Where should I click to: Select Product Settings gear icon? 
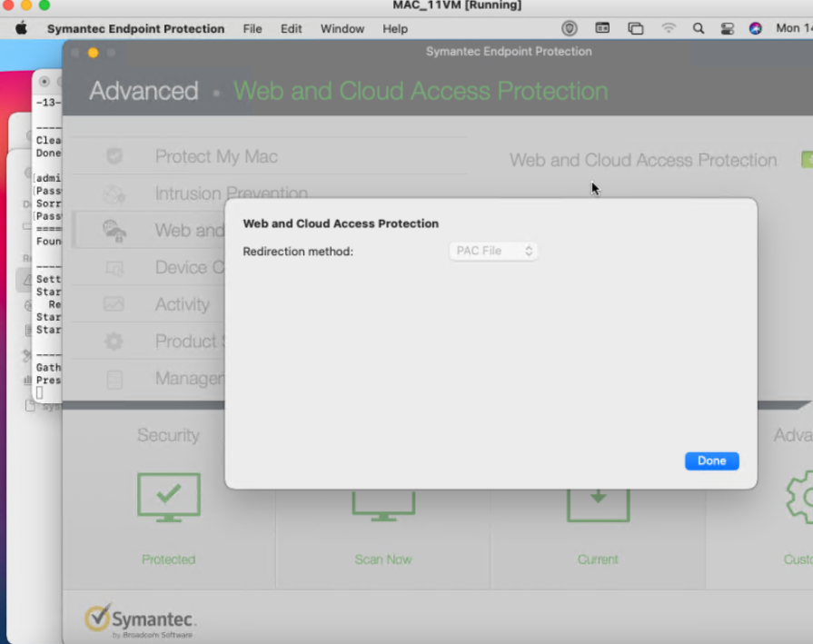(x=114, y=342)
